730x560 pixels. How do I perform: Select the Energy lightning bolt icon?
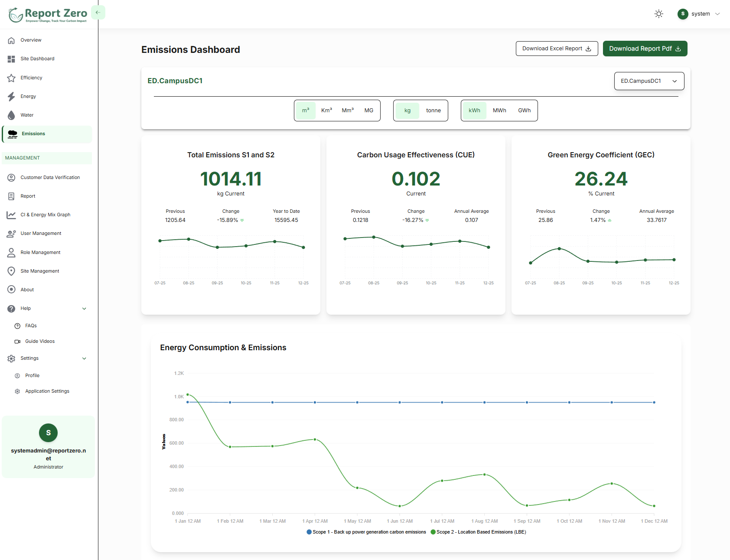click(x=11, y=97)
